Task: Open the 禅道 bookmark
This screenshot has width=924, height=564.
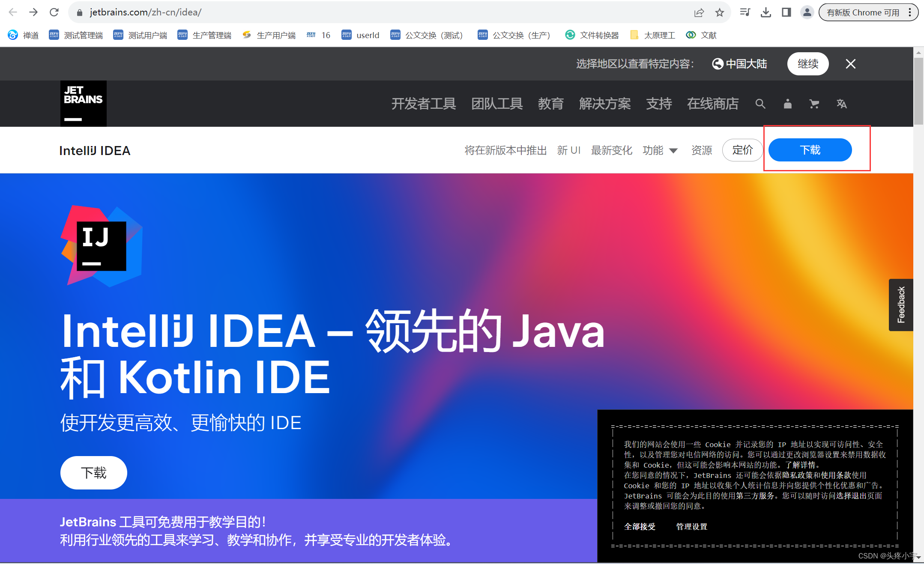Action: (x=23, y=35)
